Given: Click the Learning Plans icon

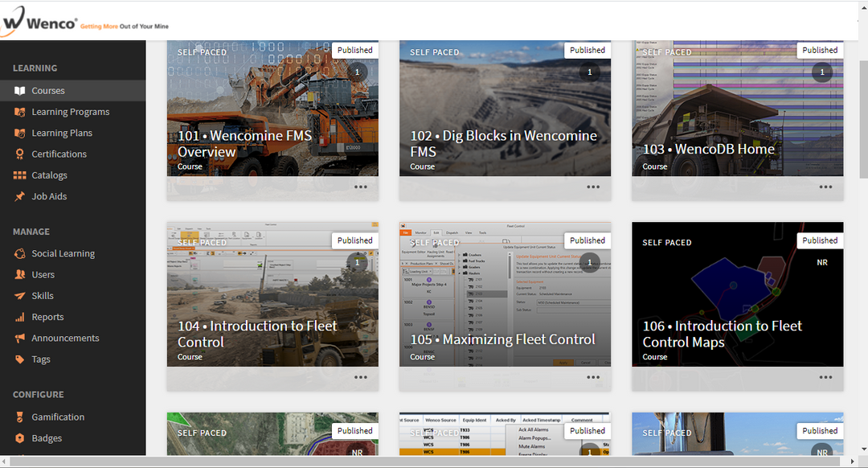Looking at the screenshot, I should tap(19, 132).
